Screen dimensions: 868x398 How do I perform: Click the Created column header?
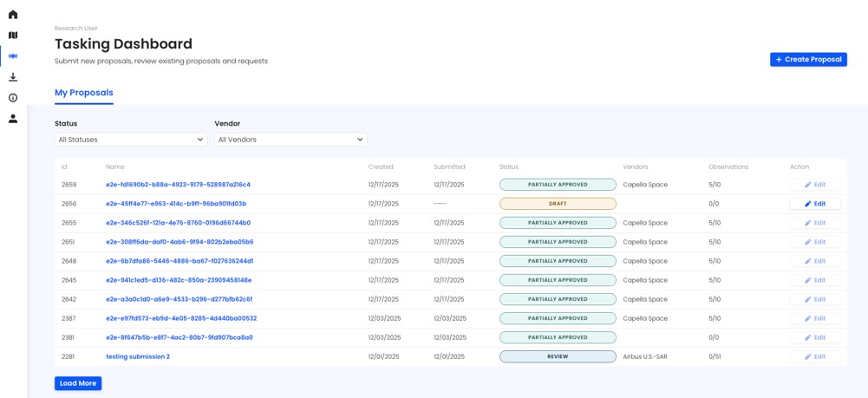381,166
